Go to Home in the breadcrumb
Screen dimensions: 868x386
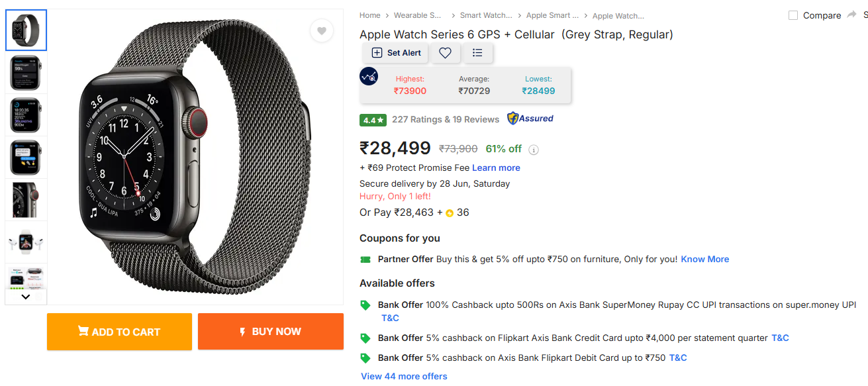(x=370, y=15)
